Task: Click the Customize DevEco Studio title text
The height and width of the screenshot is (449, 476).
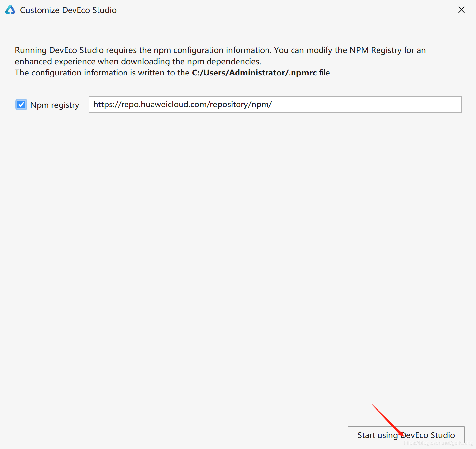Action: pos(68,10)
